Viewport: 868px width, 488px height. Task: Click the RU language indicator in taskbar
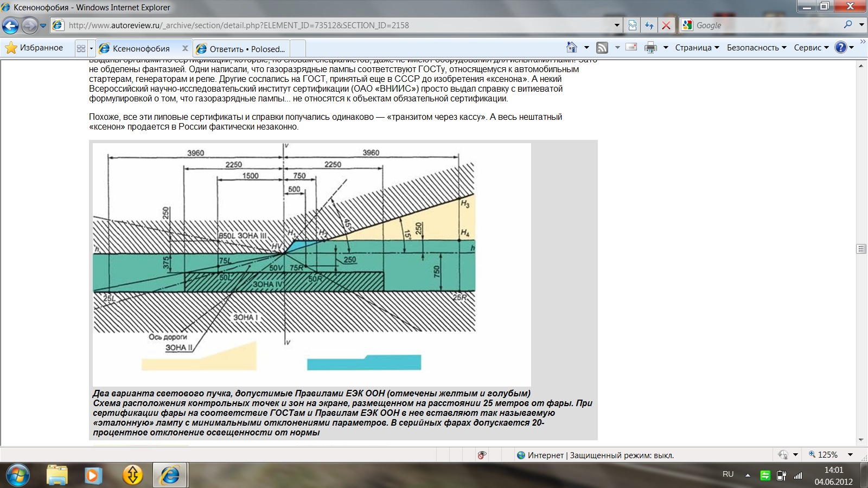tap(728, 474)
